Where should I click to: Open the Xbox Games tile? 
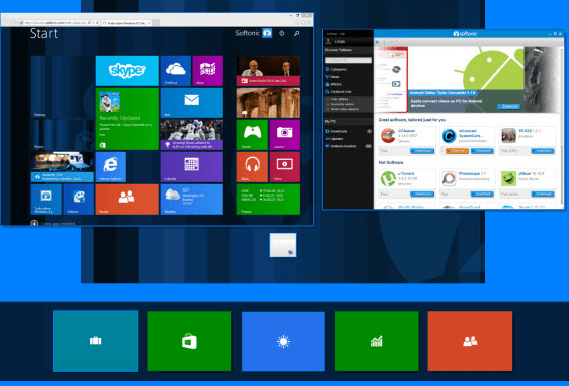pos(252,135)
